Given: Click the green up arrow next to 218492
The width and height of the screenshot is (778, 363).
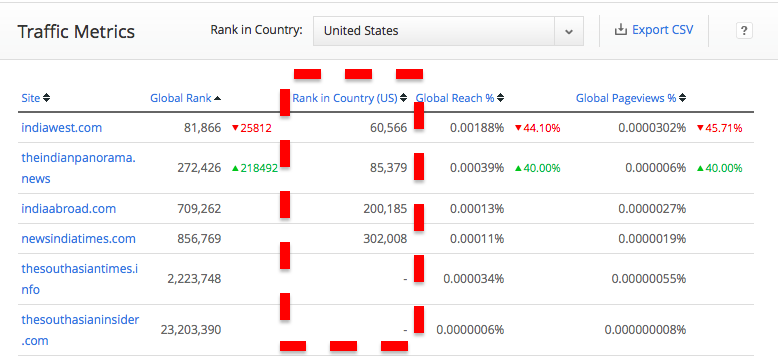Looking at the screenshot, I should pos(235,169).
